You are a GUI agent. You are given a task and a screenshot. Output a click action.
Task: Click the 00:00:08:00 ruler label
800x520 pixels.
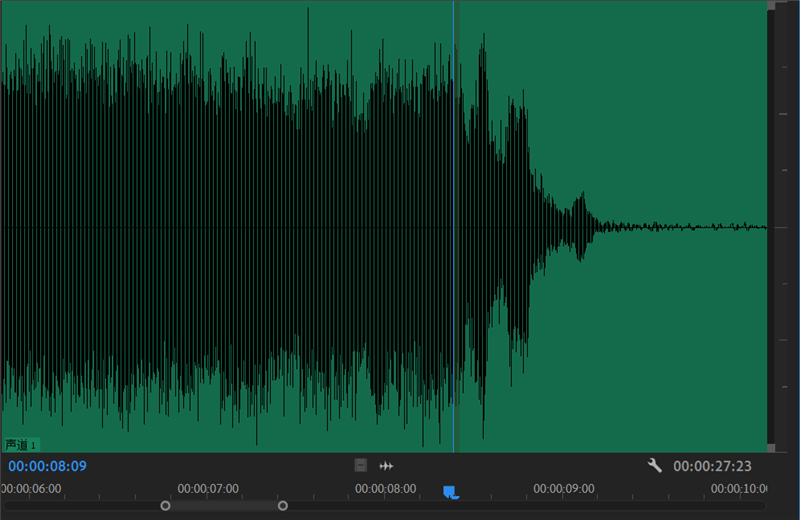click(386, 488)
